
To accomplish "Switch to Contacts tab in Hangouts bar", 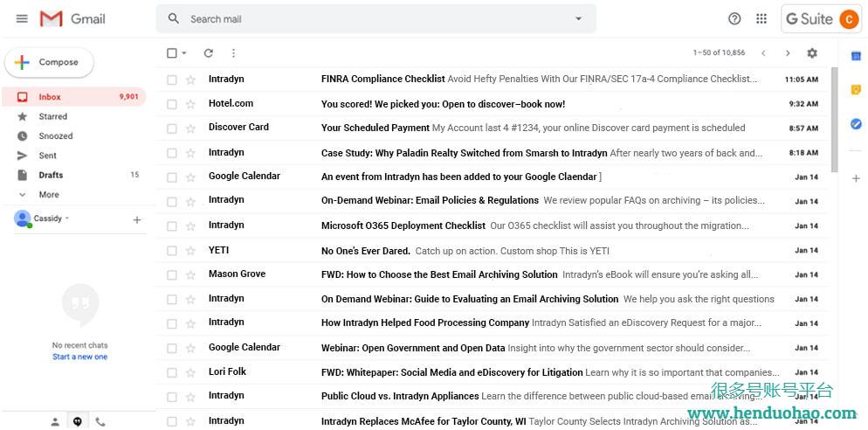I will (55, 421).
